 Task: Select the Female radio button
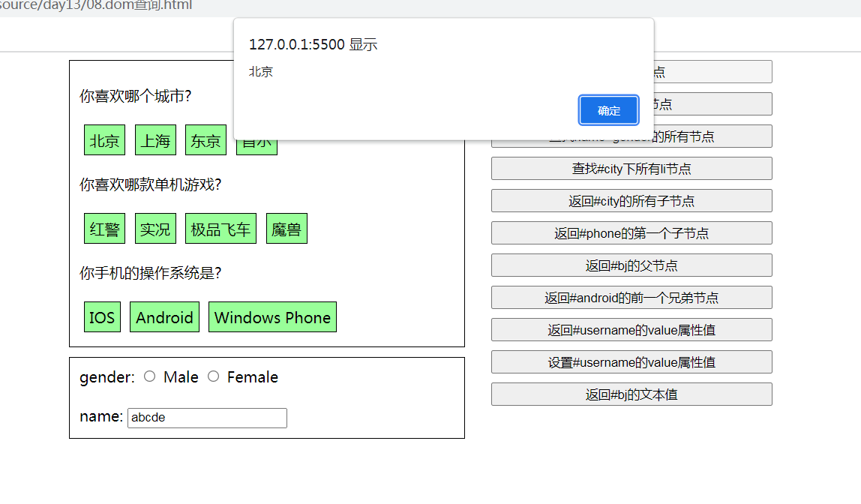(x=213, y=376)
